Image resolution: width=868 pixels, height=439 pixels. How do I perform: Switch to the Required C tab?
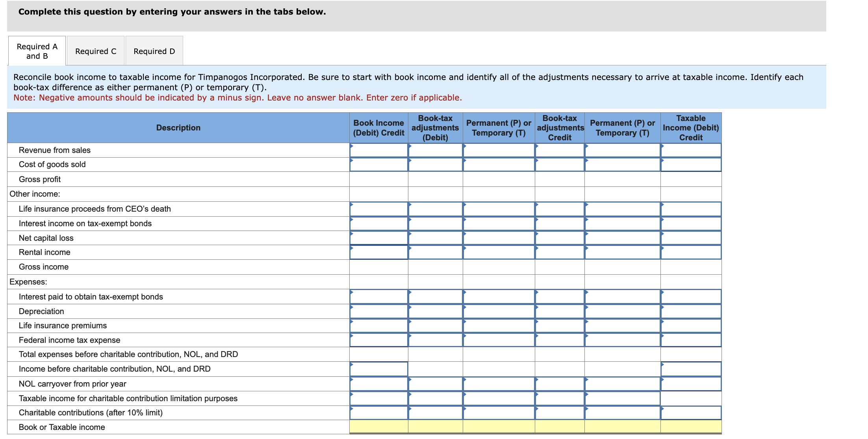coord(95,51)
